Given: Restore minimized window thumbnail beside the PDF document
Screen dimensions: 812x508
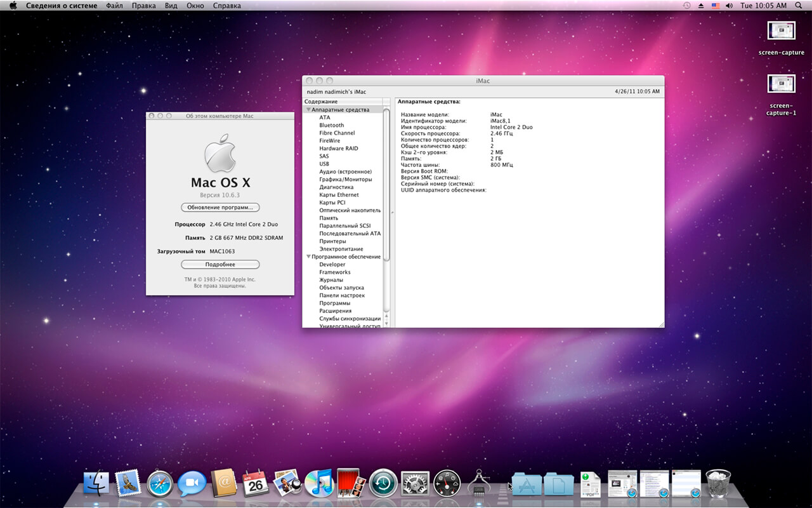Looking at the screenshot, I should (622, 484).
